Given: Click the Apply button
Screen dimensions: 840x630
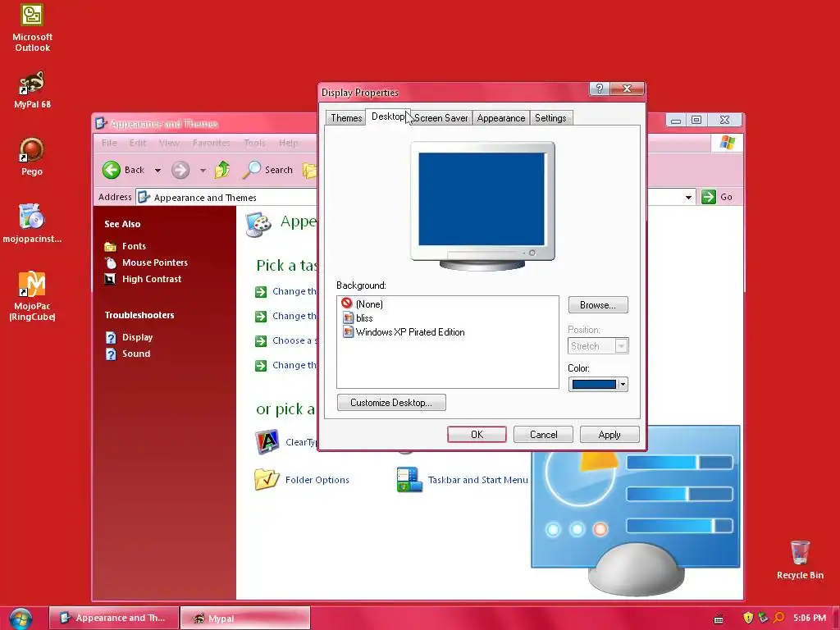Looking at the screenshot, I should [x=609, y=435].
